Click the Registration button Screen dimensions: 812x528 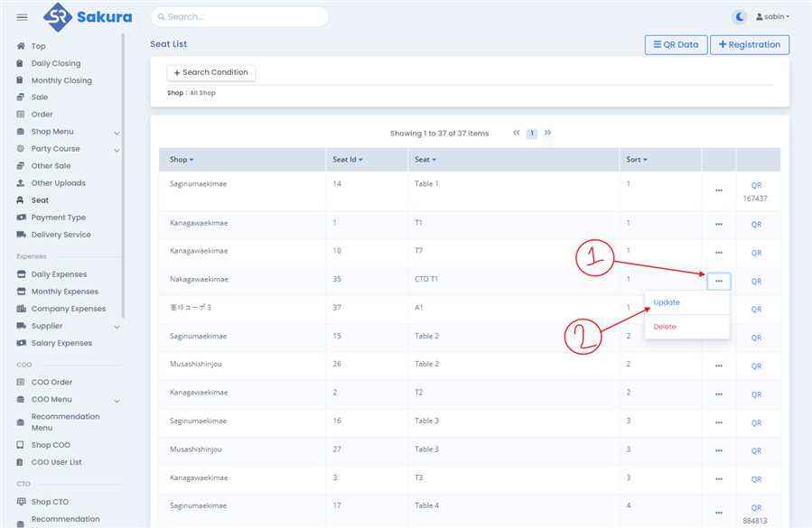(749, 44)
